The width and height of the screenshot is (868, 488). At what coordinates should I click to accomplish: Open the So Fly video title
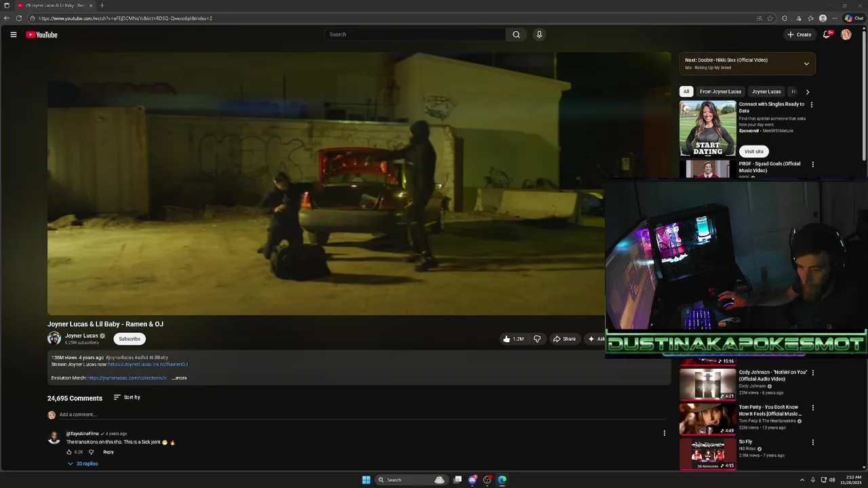click(746, 442)
